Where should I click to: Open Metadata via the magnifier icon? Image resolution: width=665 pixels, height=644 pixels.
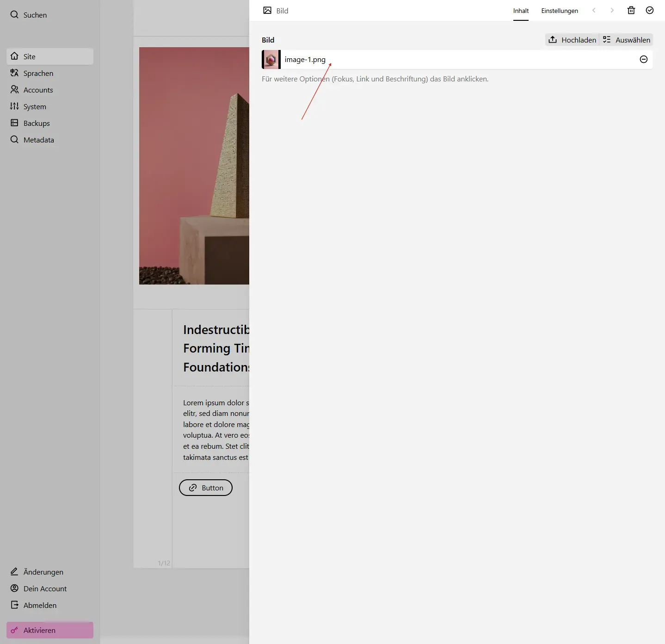point(14,139)
